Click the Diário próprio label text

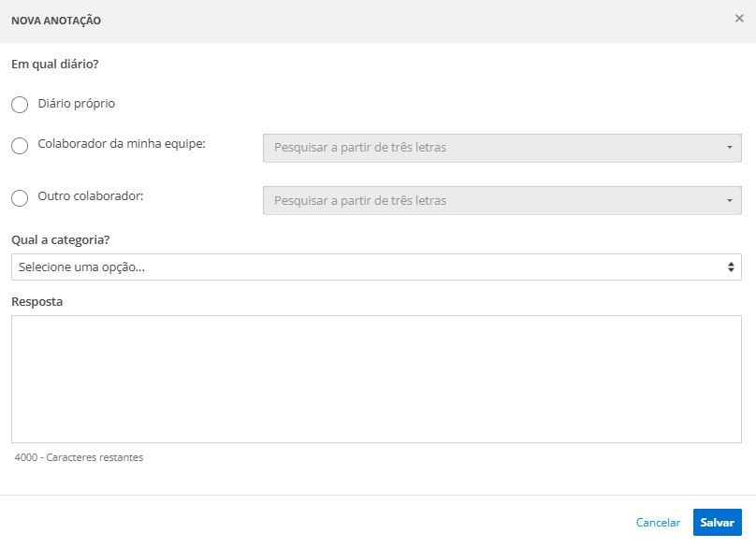77,104
